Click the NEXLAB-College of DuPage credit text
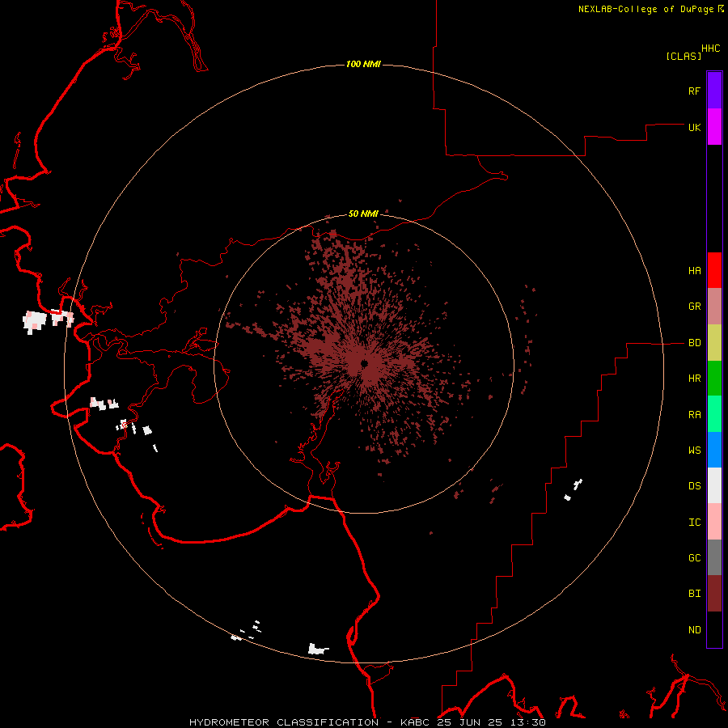 645,9
